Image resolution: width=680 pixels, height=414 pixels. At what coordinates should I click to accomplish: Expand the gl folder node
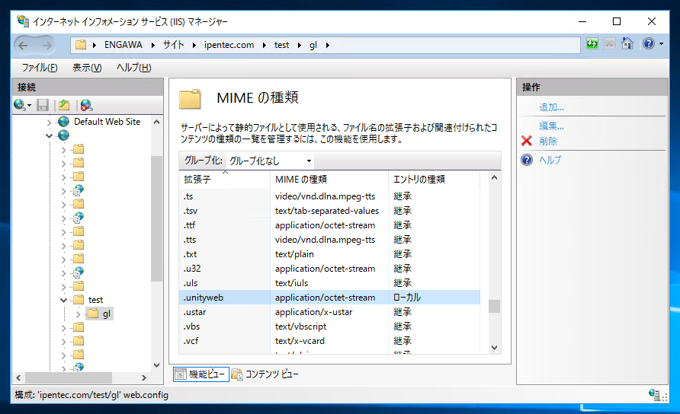[78, 314]
